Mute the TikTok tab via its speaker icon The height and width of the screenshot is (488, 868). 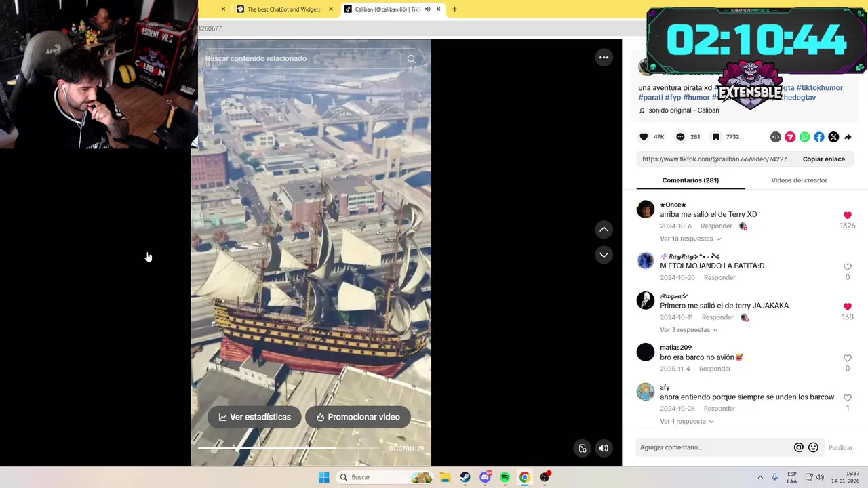tap(428, 9)
